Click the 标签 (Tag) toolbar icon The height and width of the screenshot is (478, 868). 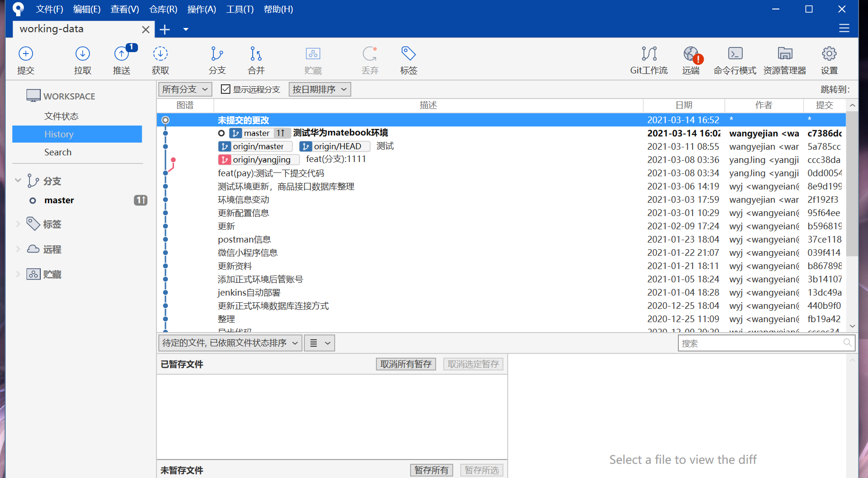click(x=408, y=60)
